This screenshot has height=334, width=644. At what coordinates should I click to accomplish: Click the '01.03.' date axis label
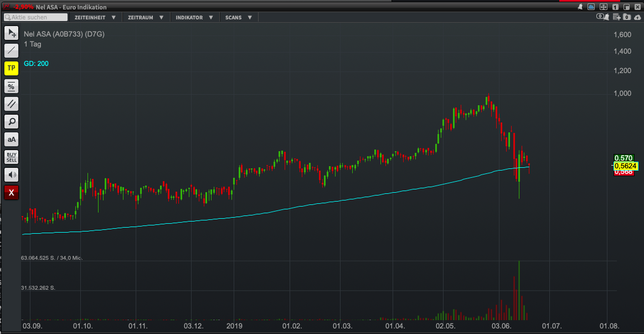click(x=343, y=326)
